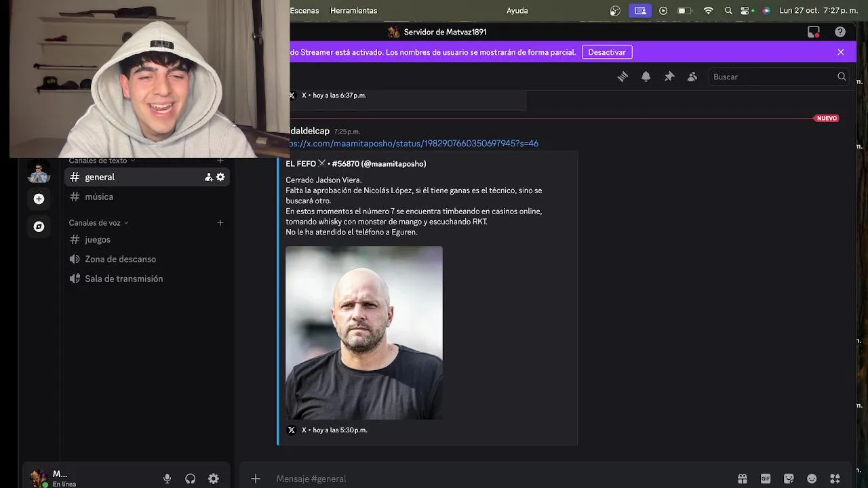
Task: Open the Ayuda menu
Action: point(517,10)
